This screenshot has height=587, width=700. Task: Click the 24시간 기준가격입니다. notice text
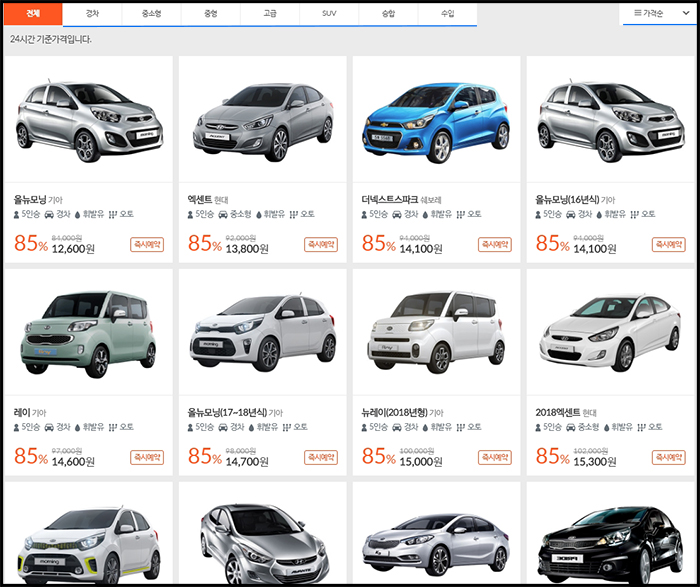pyautogui.click(x=50, y=40)
